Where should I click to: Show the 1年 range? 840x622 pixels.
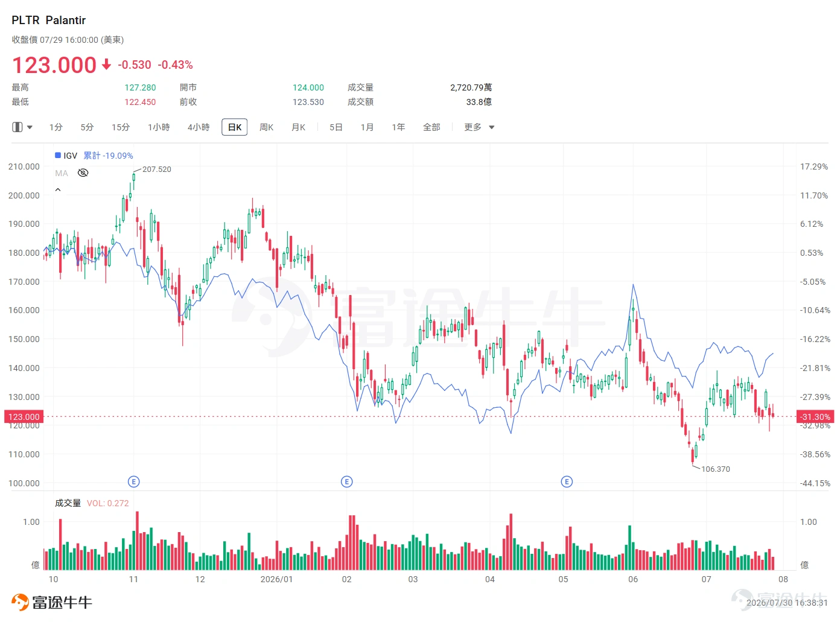point(398,127)
